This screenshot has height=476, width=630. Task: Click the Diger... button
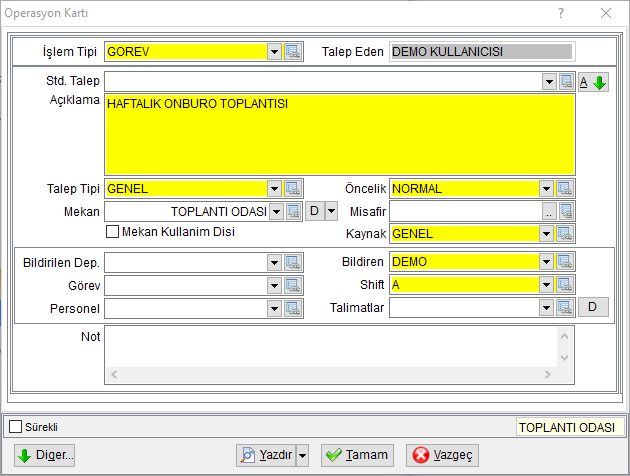coord(45,455)
